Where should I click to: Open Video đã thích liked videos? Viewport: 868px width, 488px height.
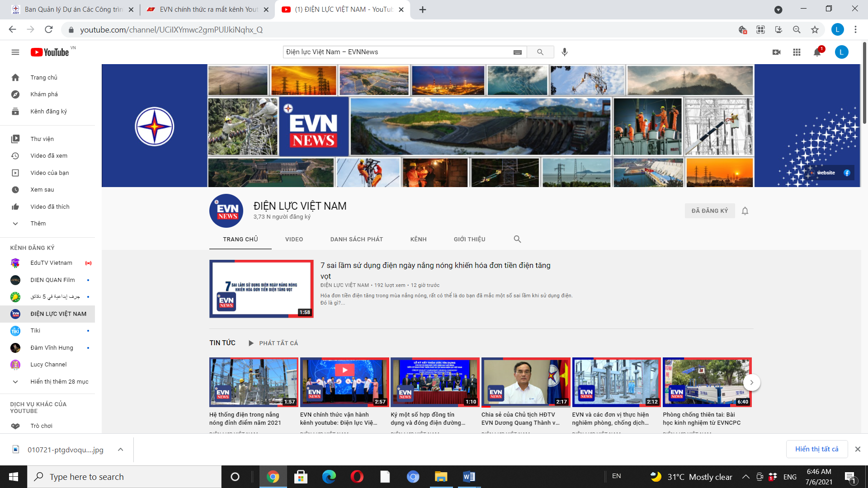47,206
